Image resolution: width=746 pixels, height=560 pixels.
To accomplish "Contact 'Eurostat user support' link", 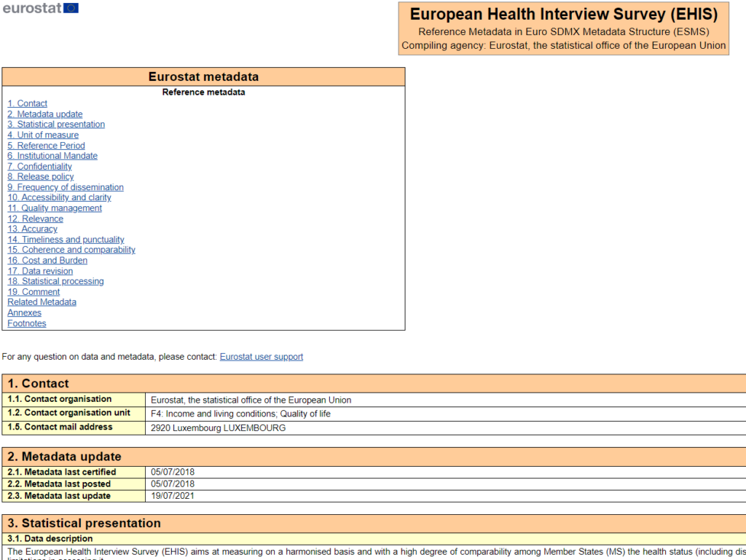I will click(x=262, y=357).
